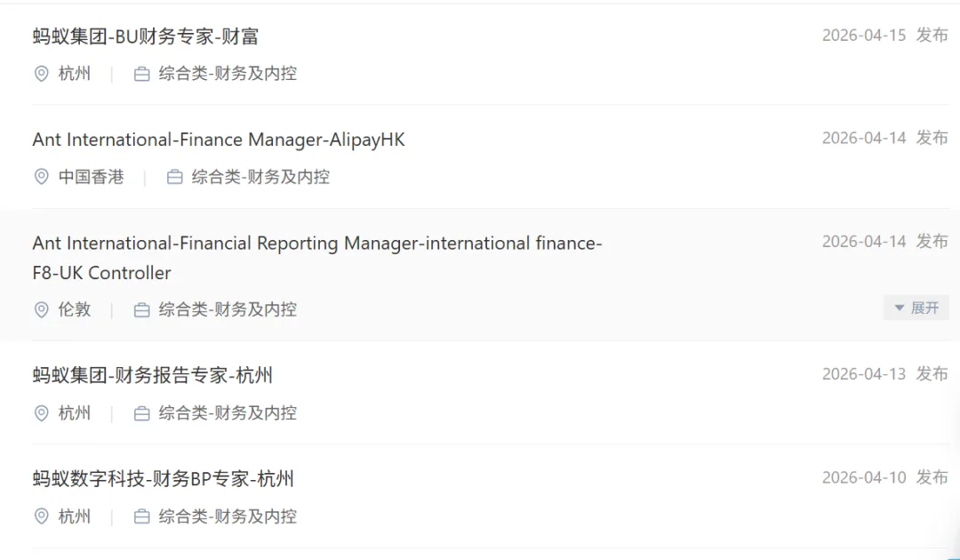Click location pin icon next to 伦敦
The image size is (960, 560).
41,309
